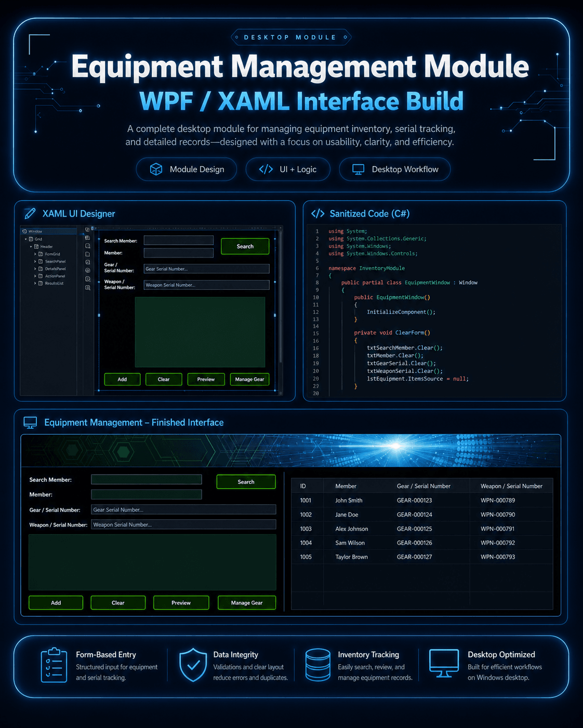Select the Header label in the outline tree

coord(47,247)
